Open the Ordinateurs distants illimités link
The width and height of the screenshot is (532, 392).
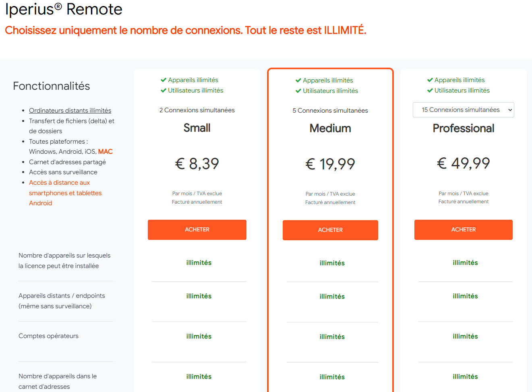pos(70,110)
